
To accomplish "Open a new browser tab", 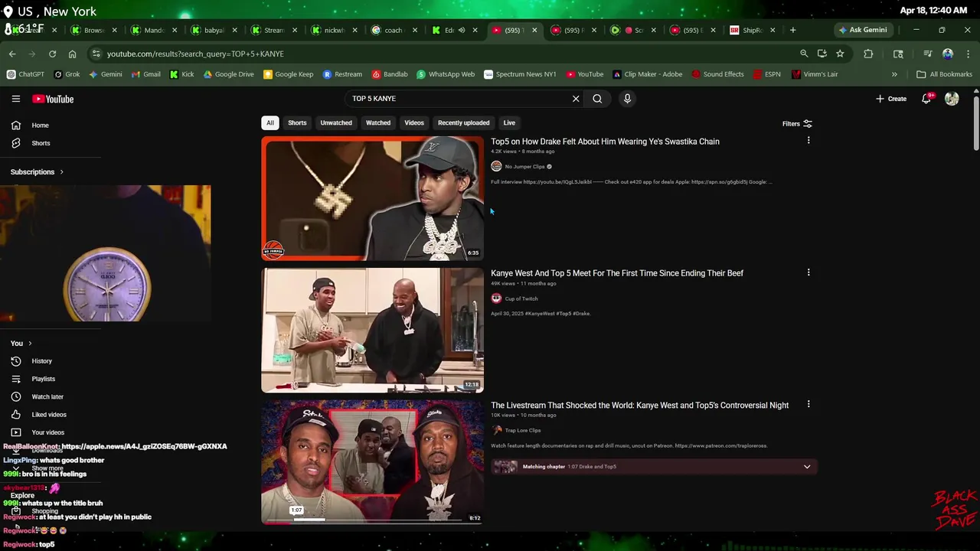I will tap(792, 30).
